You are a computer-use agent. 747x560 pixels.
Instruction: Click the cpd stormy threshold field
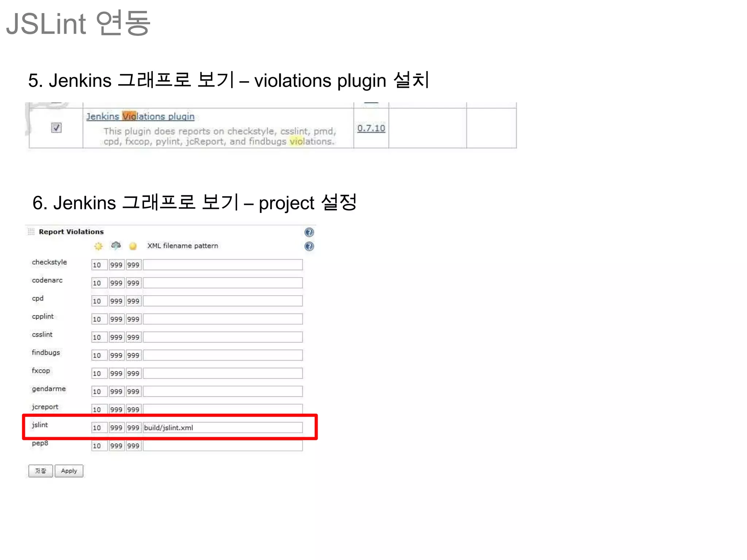(x=116, y=301)
